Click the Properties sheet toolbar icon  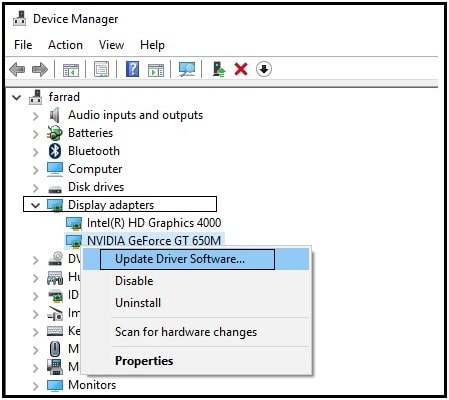pos(101,69)
